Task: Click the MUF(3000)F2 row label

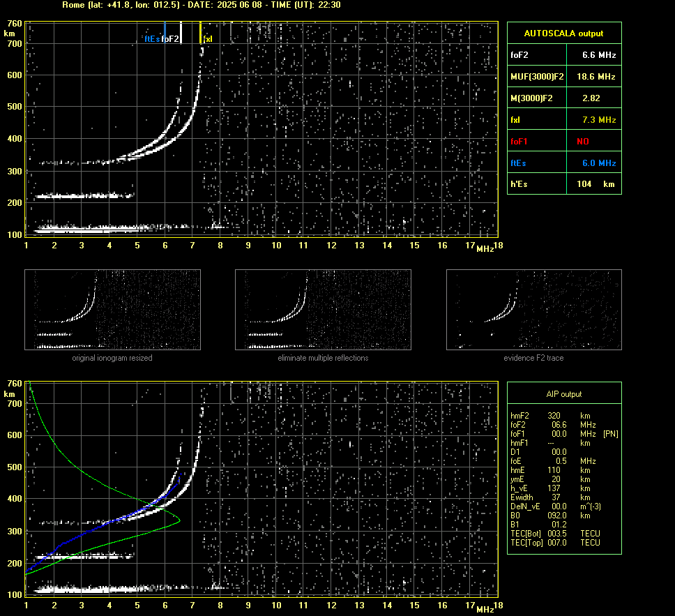Action: pyautogui.click(x=537, y=76)
